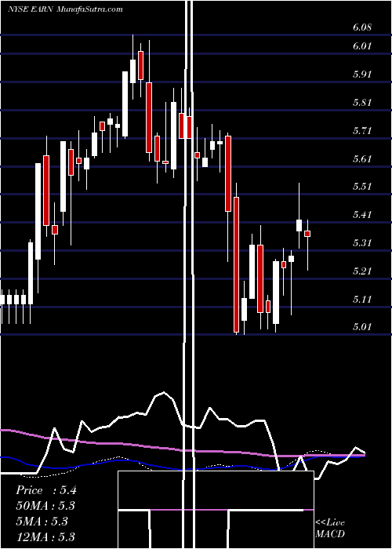Image resolution: width=392 pixels, height=549 pixels.
Task: Click the <<Live MACD label
Action: point(330,529)
